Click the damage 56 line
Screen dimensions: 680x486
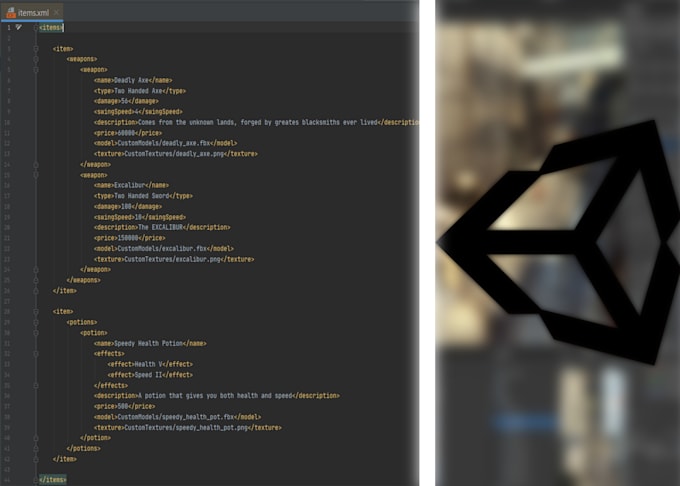(x=126, y=101)
